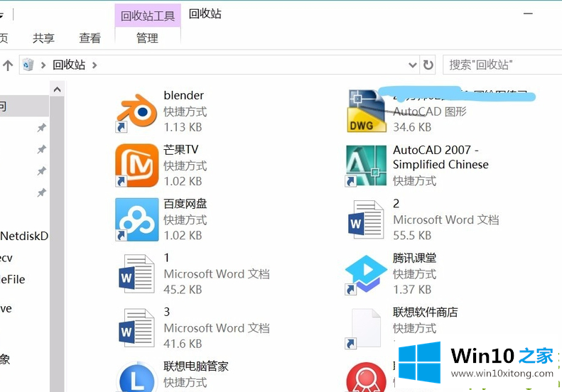Click the 1.13 KB size text
The height and width of the screenshot is (392, 562).
pos(183,127)
